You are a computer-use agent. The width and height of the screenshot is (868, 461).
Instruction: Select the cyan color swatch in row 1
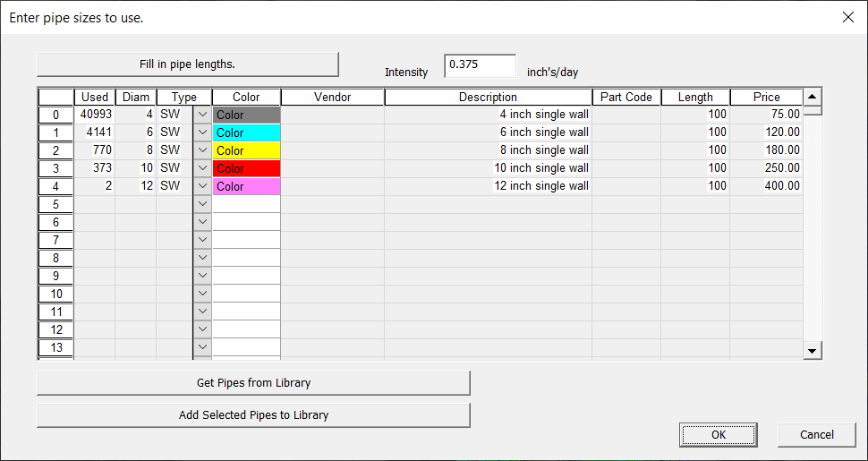[246, 132]
